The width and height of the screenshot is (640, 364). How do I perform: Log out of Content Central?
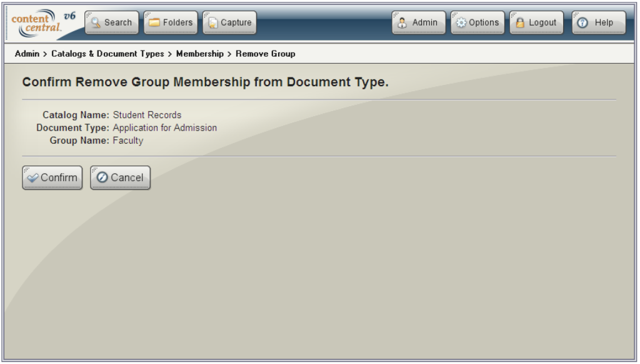[x=536, y=22]
